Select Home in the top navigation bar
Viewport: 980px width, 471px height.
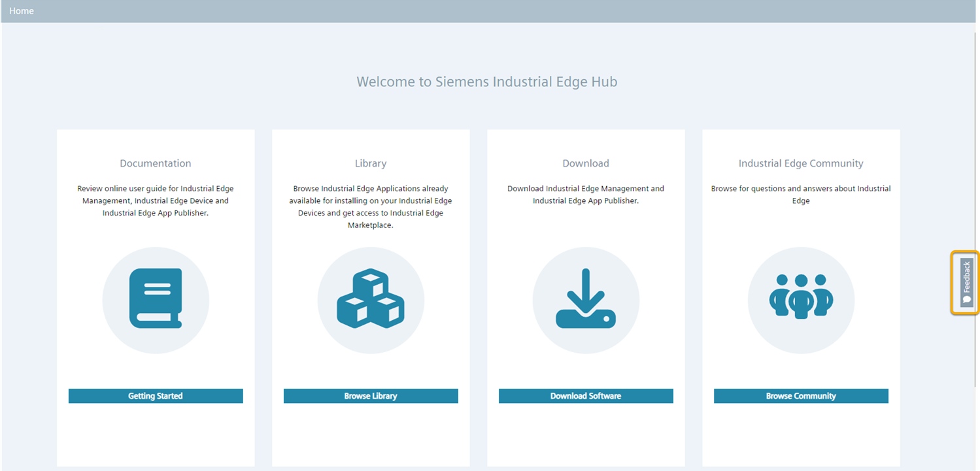21,10
